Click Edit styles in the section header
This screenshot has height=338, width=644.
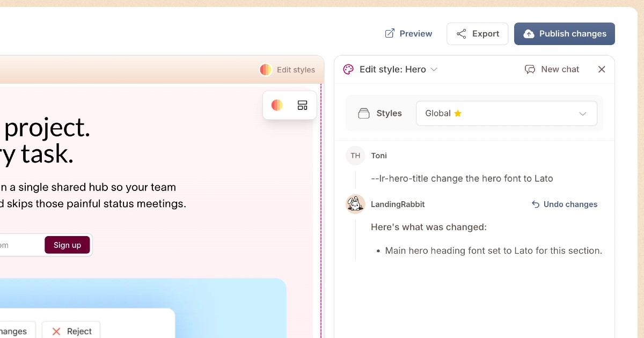click(288, 70)
